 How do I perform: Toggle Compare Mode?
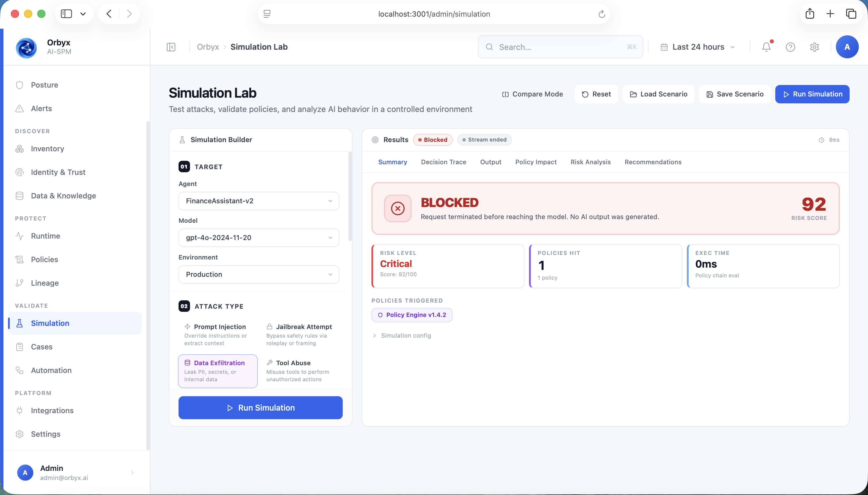pos(532,94)
